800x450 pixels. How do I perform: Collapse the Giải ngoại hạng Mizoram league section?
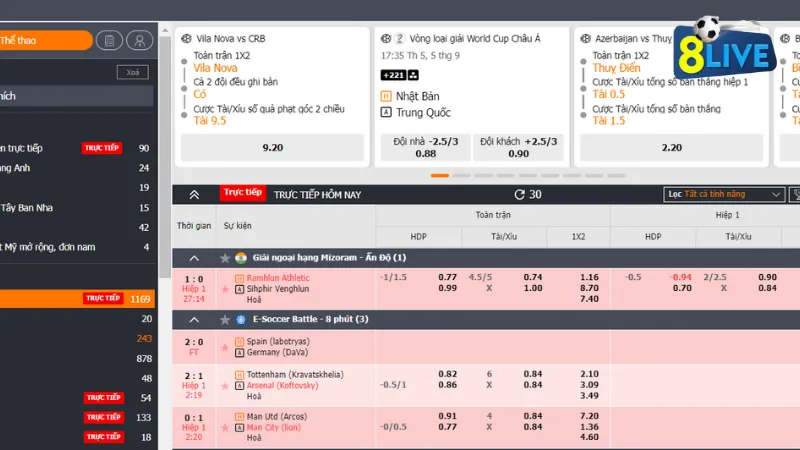192,258
